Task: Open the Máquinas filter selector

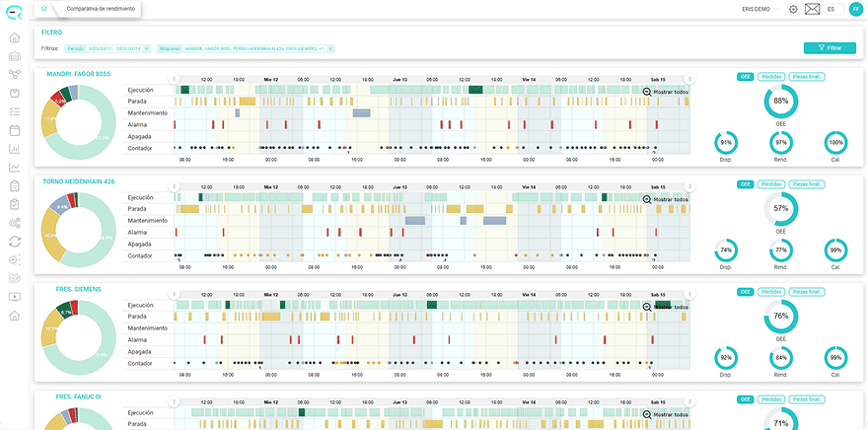Action: click(246, 48)
